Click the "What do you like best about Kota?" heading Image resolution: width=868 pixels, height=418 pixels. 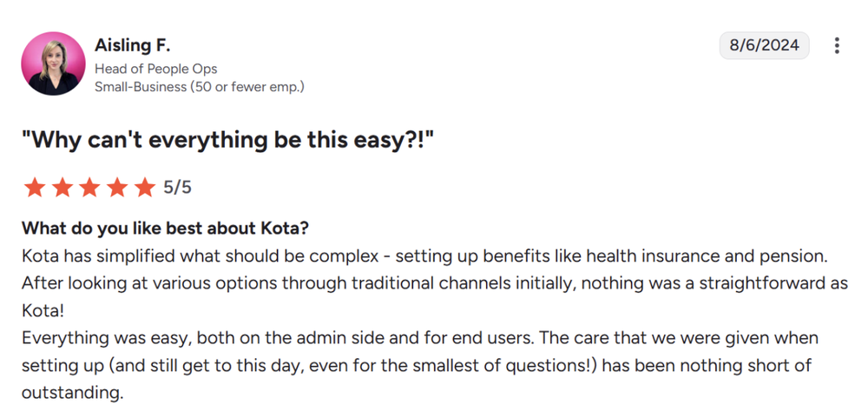(164, 229)
